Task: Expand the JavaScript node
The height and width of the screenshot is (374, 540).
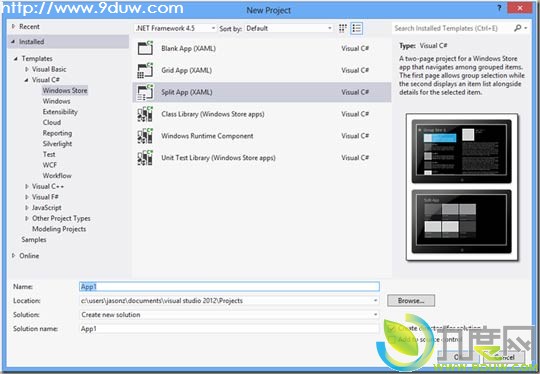Action: [x=27, y=208]
